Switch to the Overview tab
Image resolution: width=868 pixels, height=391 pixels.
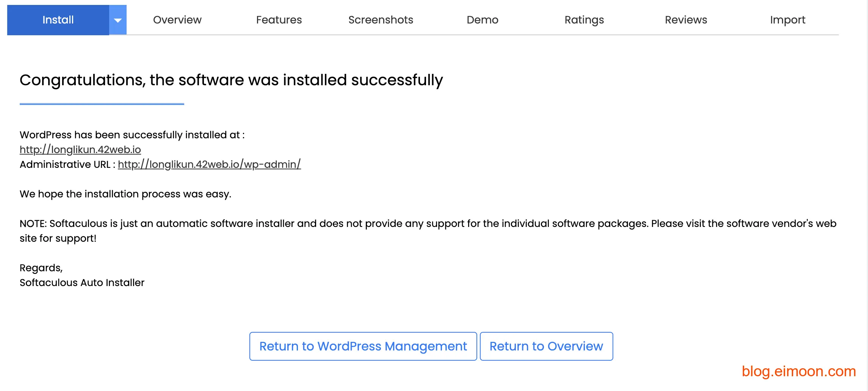tap(177, 20)
